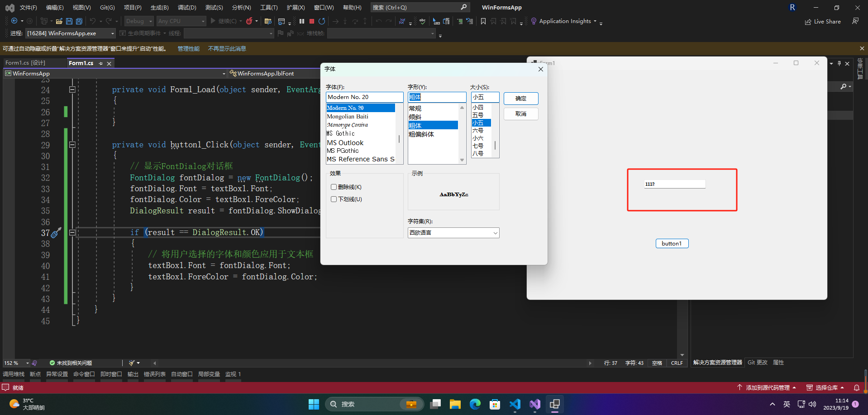Click the Restart debugging circular arrow
This screenshot has width=868, height=415.
click(322, 21)
